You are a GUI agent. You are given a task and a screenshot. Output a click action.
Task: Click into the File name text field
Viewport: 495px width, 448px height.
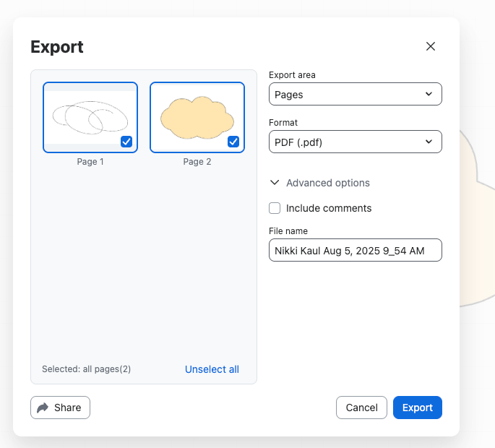click(x=354, y=250)
